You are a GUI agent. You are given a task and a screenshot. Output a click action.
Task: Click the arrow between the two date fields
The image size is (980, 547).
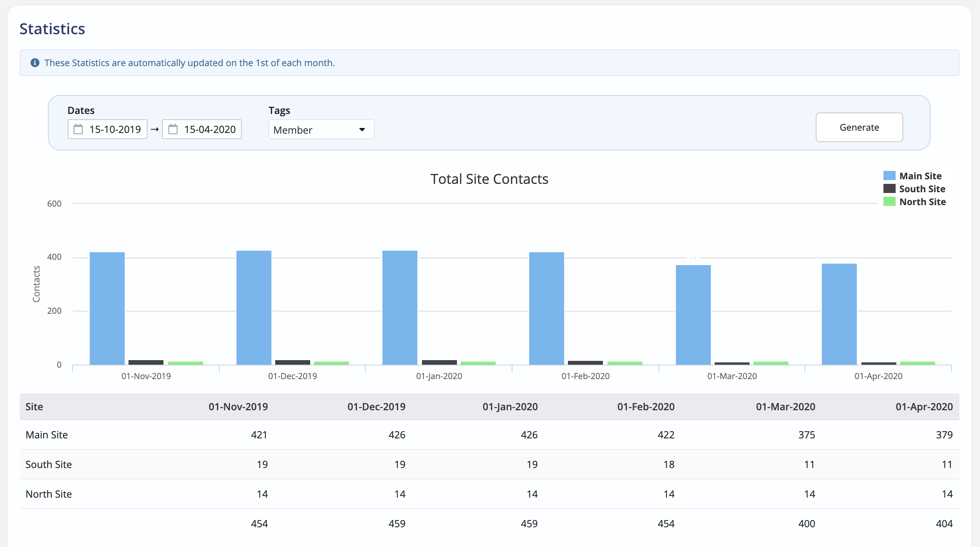154,129
